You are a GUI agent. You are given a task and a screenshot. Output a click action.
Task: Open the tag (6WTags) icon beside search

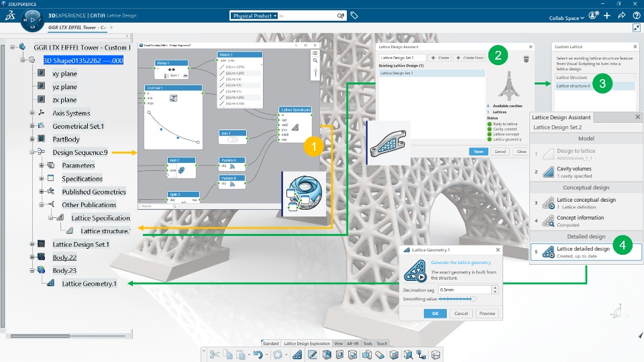tap(354, 15)
